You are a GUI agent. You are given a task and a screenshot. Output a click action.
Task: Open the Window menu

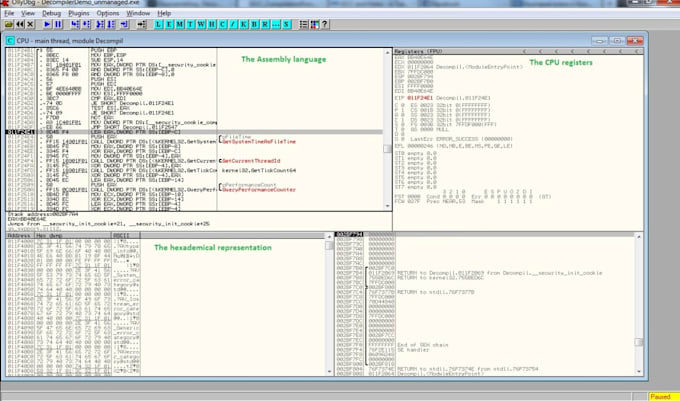(x=138, y=13)
